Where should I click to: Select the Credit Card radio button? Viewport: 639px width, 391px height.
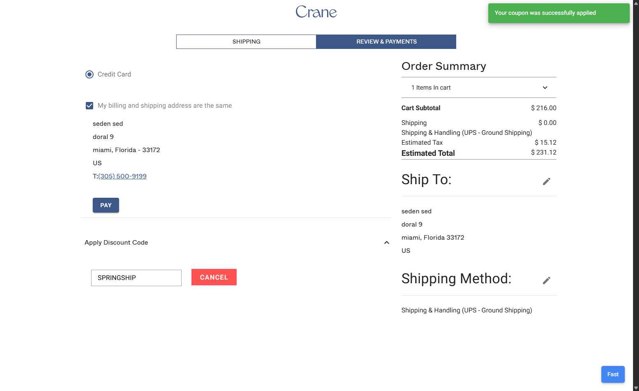[x=89, y=75]
